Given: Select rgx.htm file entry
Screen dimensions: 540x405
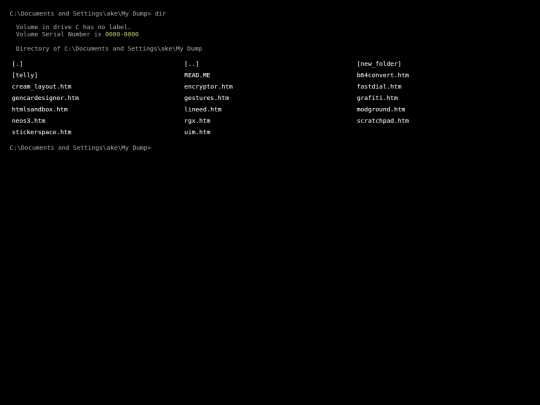Looking at the screenshot, I should pyautogui.click(x=197, y=121).
